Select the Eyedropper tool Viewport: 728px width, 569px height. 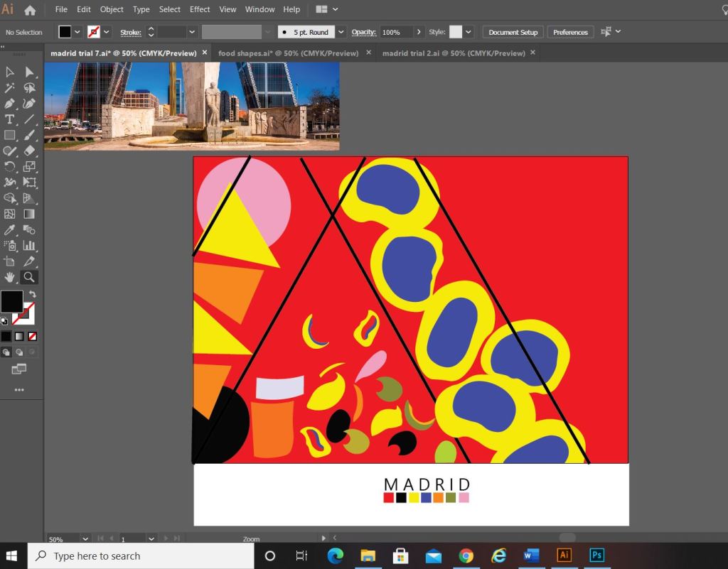click(10, 229)
